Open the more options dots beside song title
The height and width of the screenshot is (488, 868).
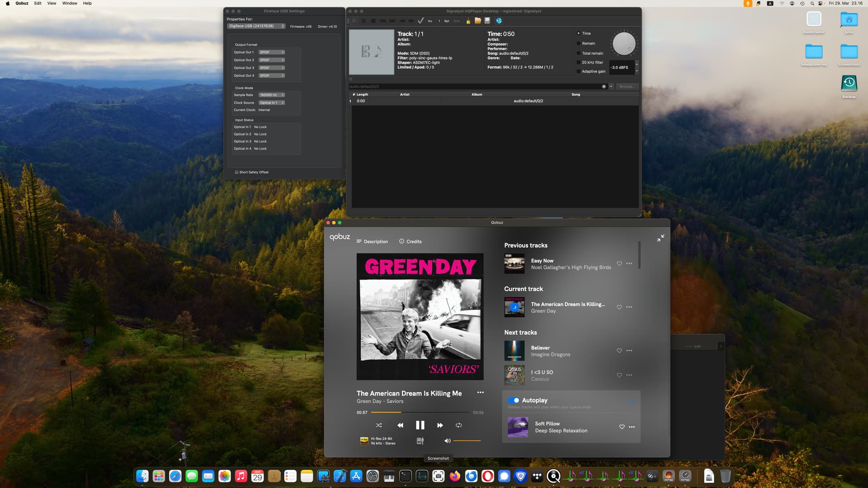pos(480,393)
